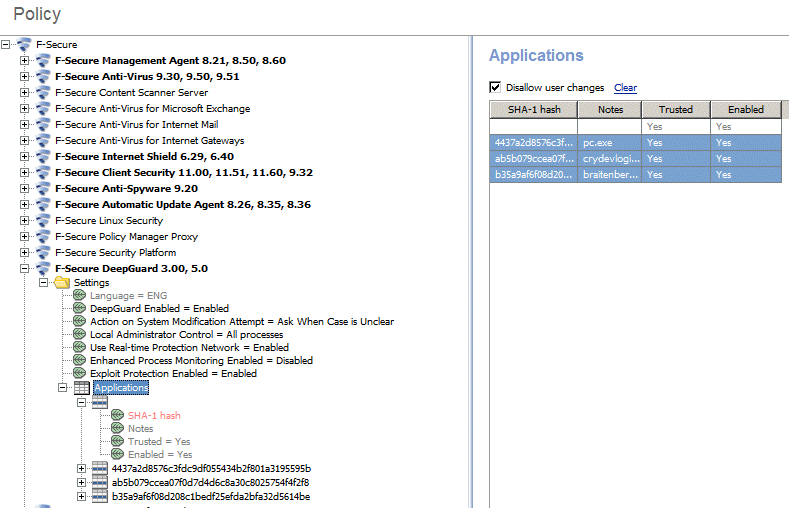The height and width of the screenshot is (508, 789).
Task: Select the Applications item in the tree
Action: pyautogui.click(x=121, y=388)
